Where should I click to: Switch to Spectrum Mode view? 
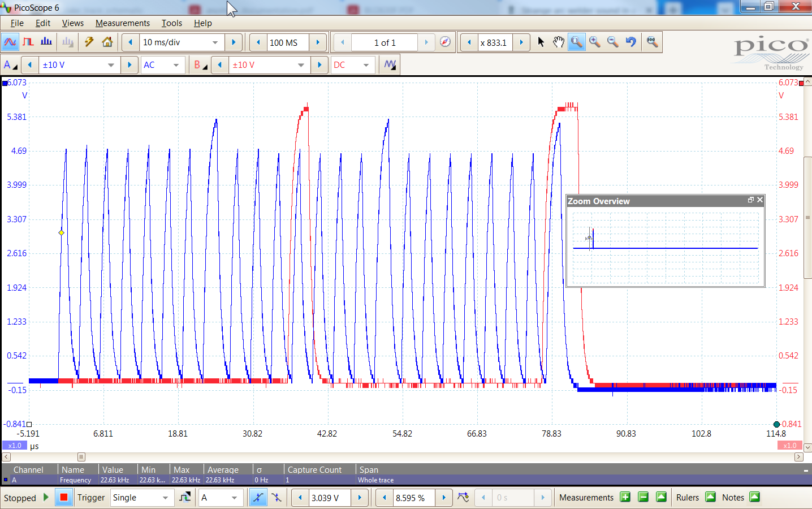[x=46, y=42]
